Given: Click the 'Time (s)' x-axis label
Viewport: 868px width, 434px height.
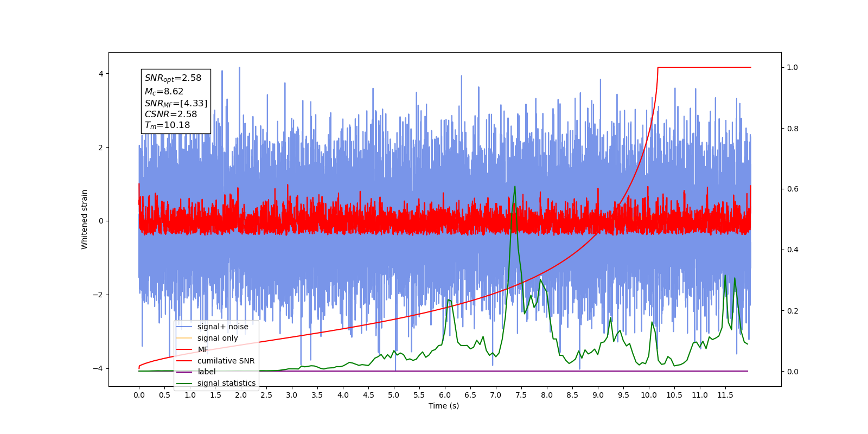Looking at the screenshot, I should 444,406.
